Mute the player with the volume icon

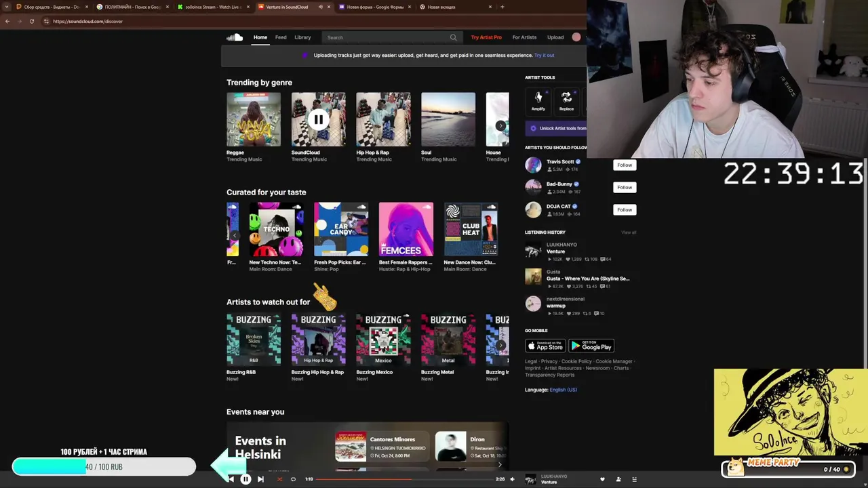pyautogui.click(x=512, y=479)
